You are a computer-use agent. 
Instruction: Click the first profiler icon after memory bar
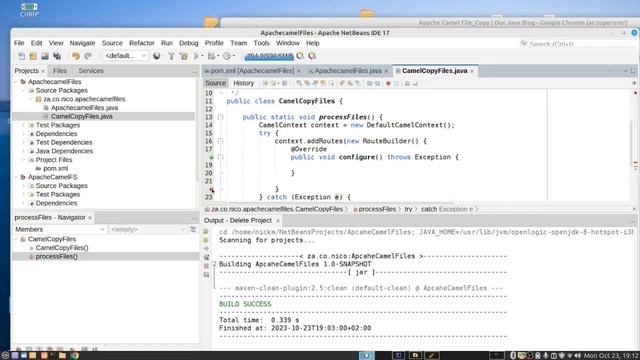(x=300, y=56)
